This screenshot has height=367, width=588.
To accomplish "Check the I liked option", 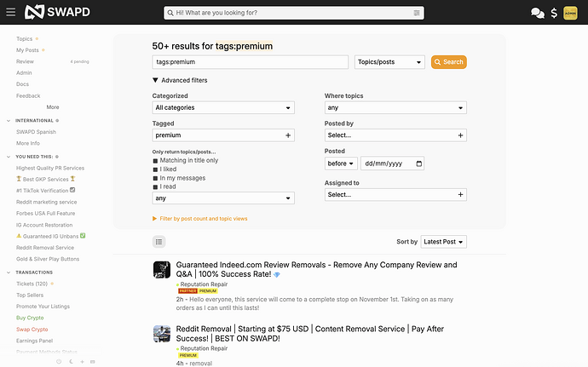I will coord(155,169).
